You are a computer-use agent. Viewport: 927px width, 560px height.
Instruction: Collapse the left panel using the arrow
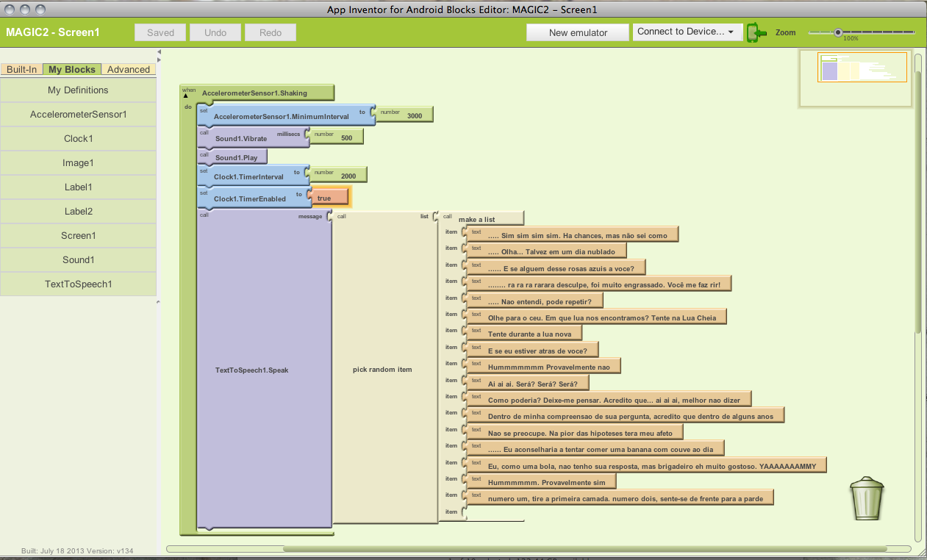pyautogui.click(x=159, y=51)
